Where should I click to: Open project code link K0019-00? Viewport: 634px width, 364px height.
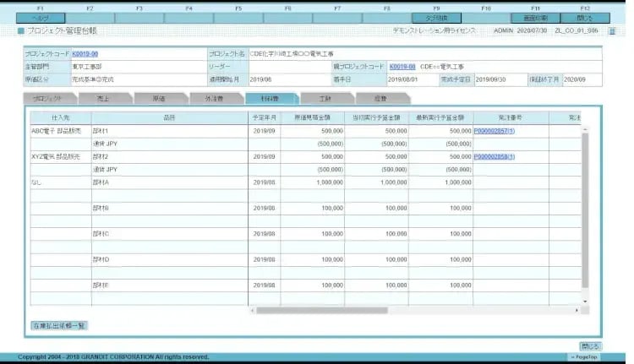tap(85, 53)
